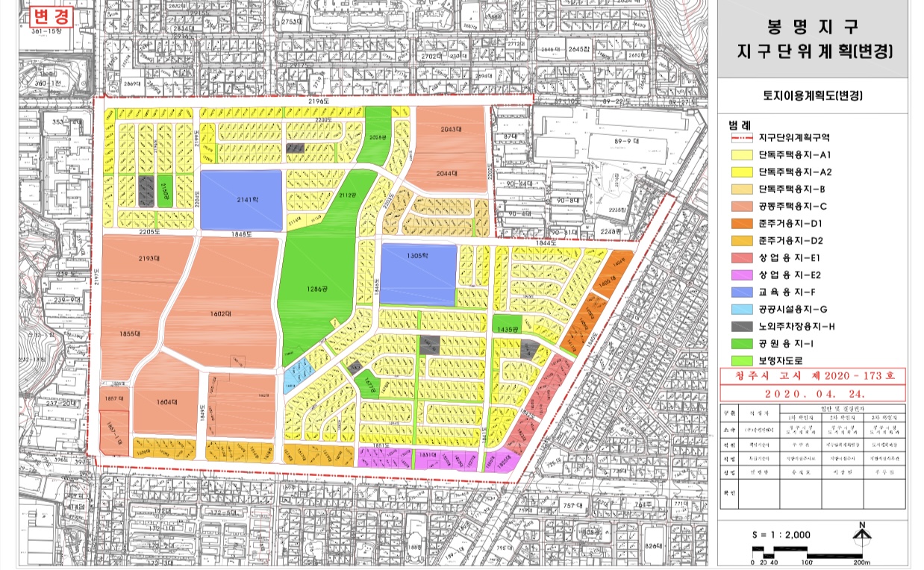Click the 준주거용지-D1 orange legend swatch
This screenshot has height=570, width=924.
(x=740, y=224)
